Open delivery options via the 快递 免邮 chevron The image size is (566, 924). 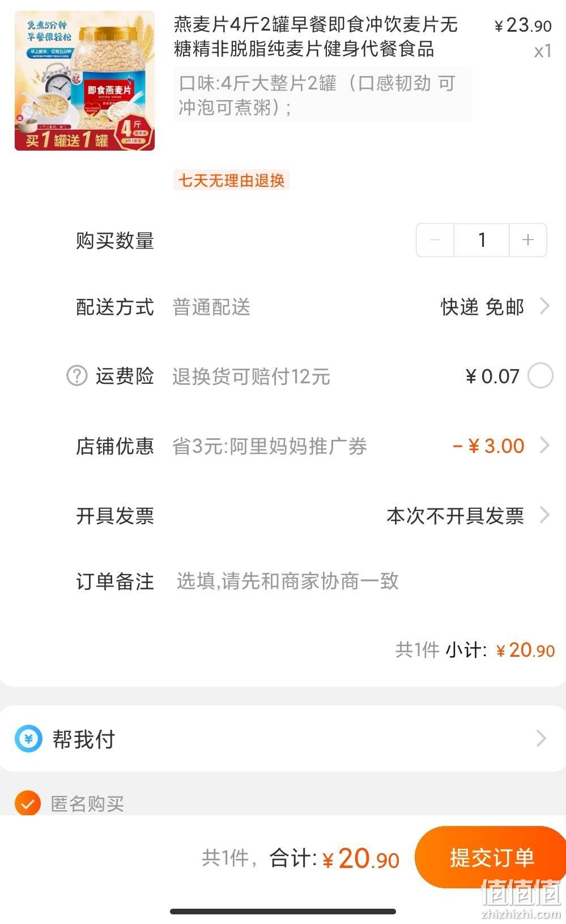(544, 306)
